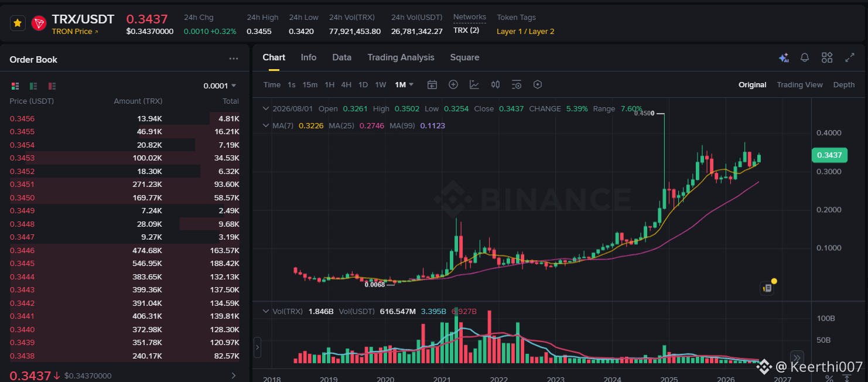The width and height of the screenshot is (868, 382).
Task: Select the 15m chart interval
Action: pyautogui.click(x=310, y=85)
